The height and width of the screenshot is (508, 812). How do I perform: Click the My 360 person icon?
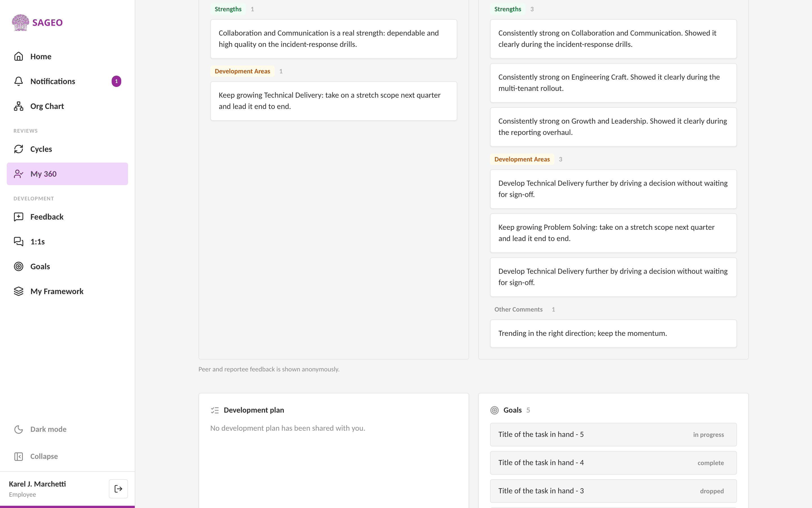tap(18, 174)
